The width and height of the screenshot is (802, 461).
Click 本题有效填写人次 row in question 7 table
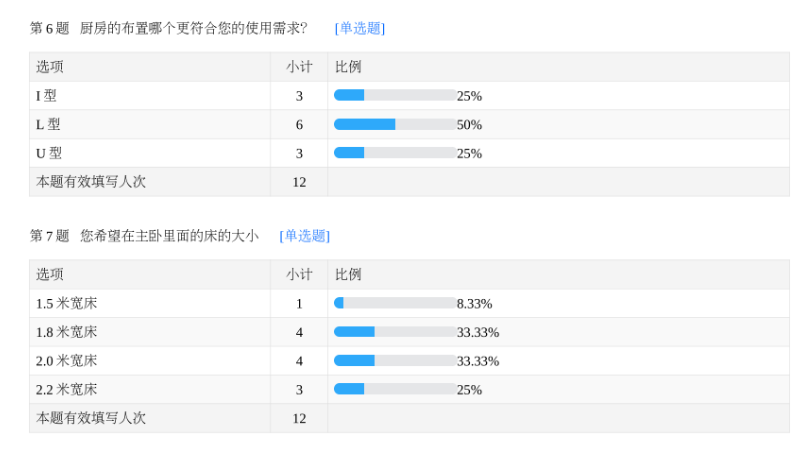point(91,418)
